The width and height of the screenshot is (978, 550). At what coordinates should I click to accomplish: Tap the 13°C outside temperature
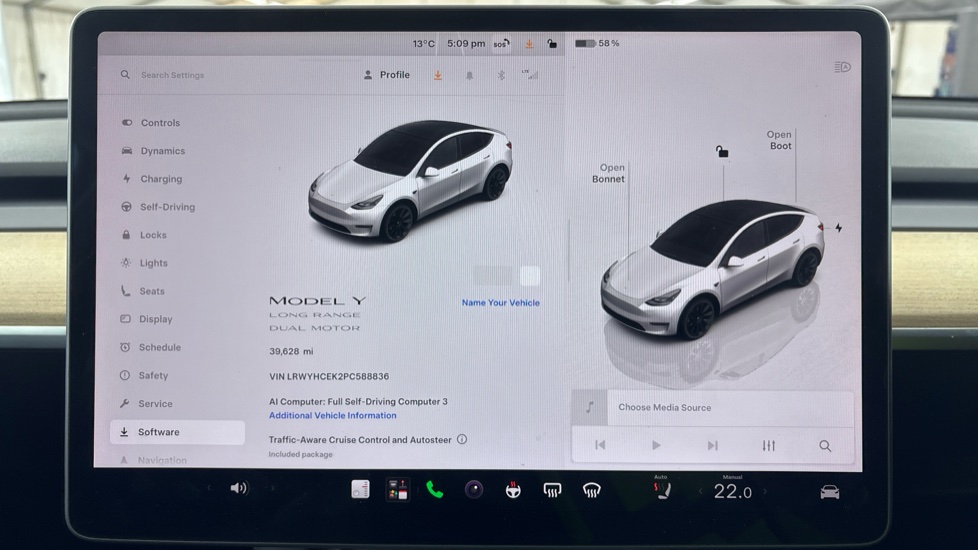point(424,44)
